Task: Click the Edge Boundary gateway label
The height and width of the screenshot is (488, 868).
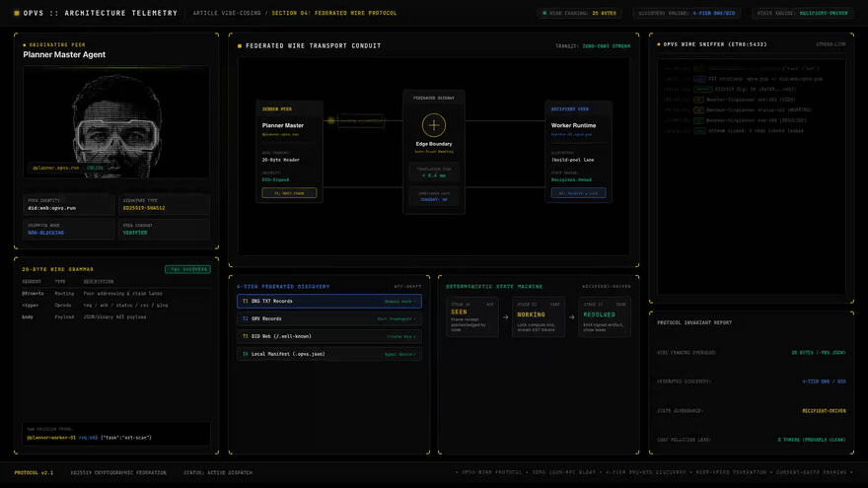Action: [x=433, y=144]
